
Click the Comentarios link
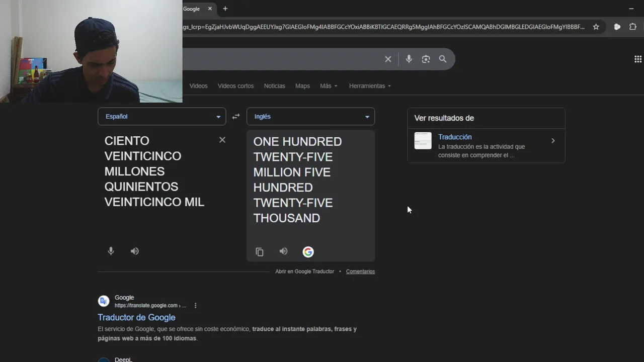(x=360, y=271)
